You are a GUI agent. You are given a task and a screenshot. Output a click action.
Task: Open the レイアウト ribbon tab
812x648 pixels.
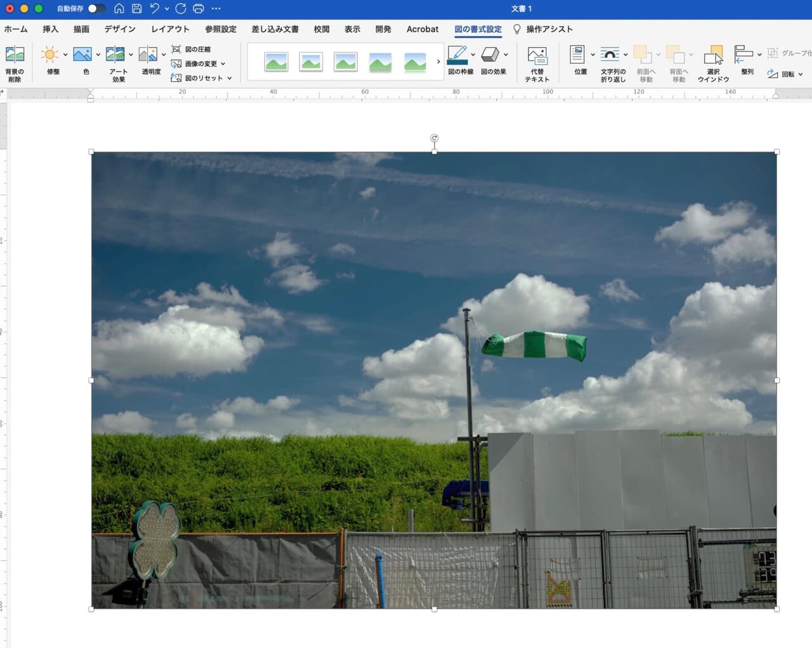pos(170,29)
